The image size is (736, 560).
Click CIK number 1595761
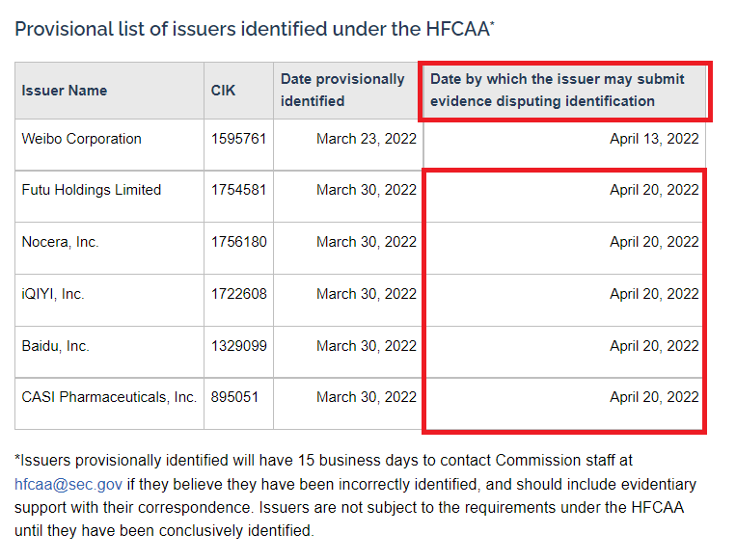[239, 139]
